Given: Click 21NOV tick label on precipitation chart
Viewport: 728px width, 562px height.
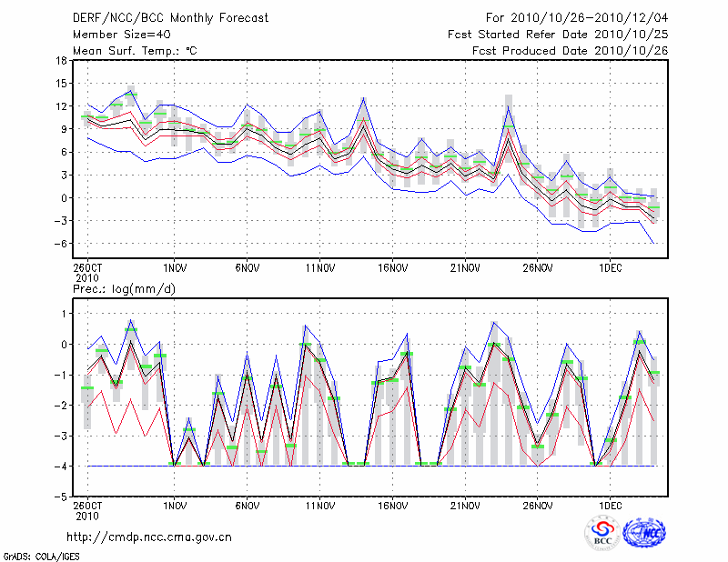Looking at the screenshot, I should [465, 505].
